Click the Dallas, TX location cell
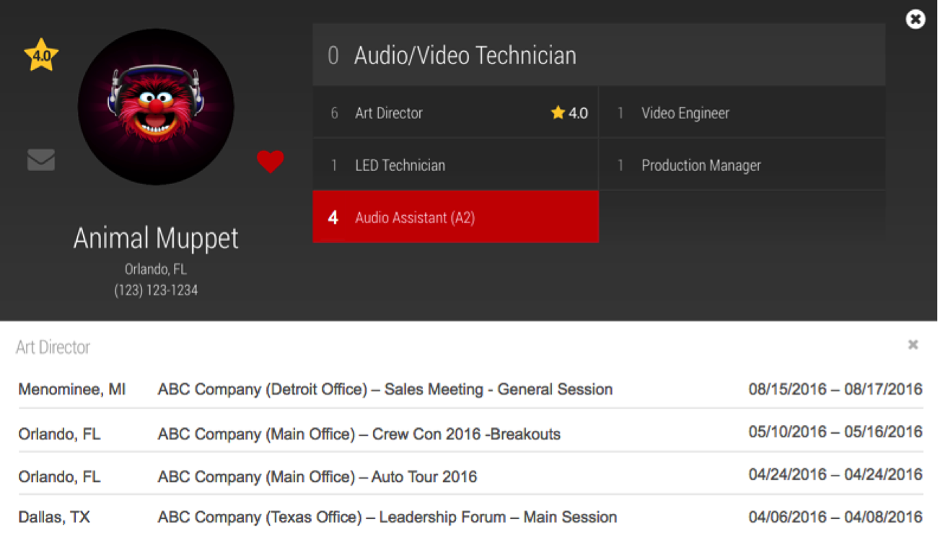 pos(54,517)
